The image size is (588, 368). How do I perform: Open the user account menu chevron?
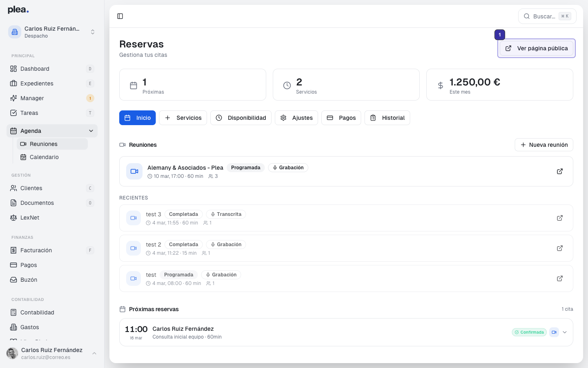[x=94, y=353]
